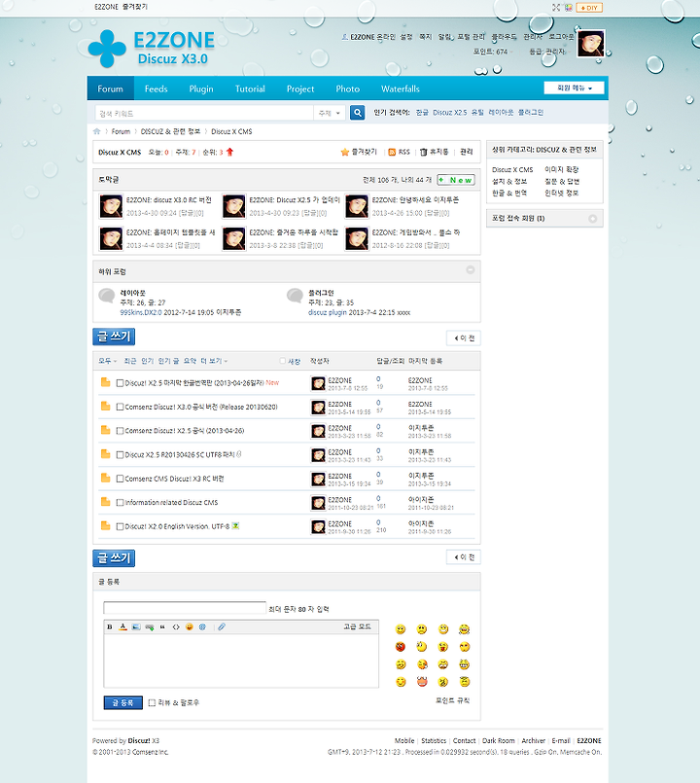Screen dimensions: 700x783
Task: Click the 레이아웃 subforum speech bubble icon
Action: tap(106, 296)
